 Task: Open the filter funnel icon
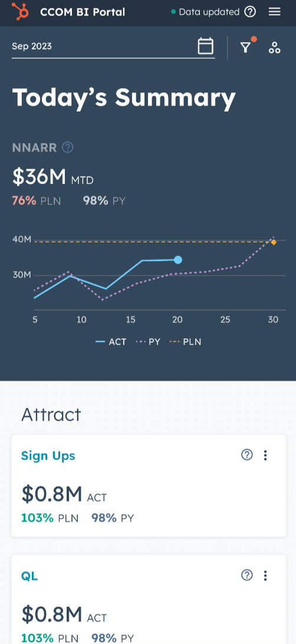tap(245, 48)
